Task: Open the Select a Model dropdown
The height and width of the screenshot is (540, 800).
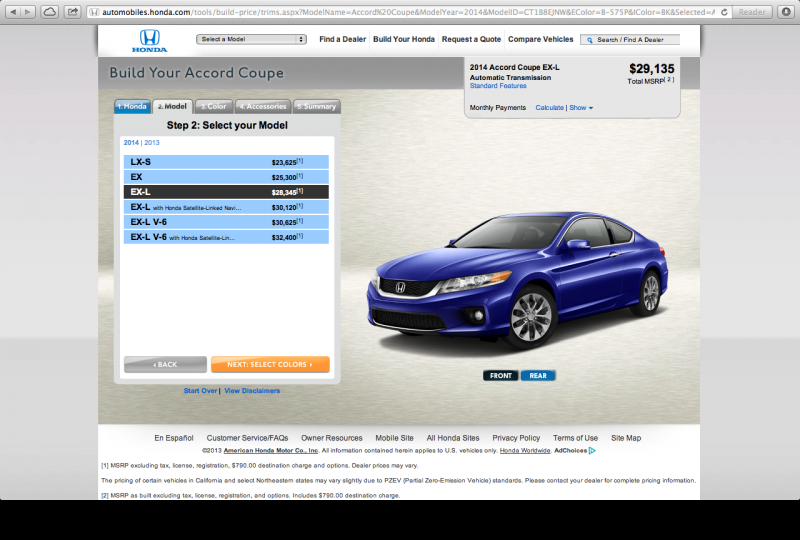Action: coord(251,39)
